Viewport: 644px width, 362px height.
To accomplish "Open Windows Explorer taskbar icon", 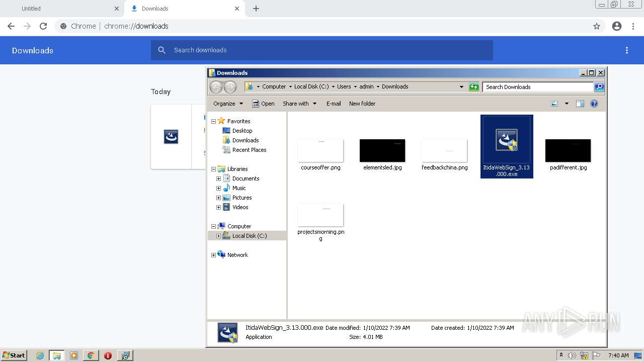I will 57,355.
